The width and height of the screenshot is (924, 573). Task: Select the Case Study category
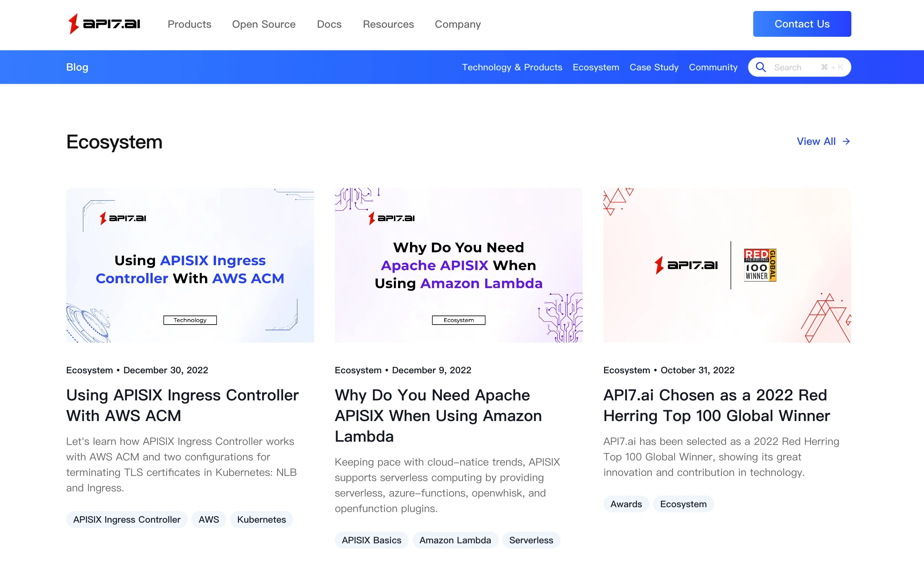click(x=654, y=67)
